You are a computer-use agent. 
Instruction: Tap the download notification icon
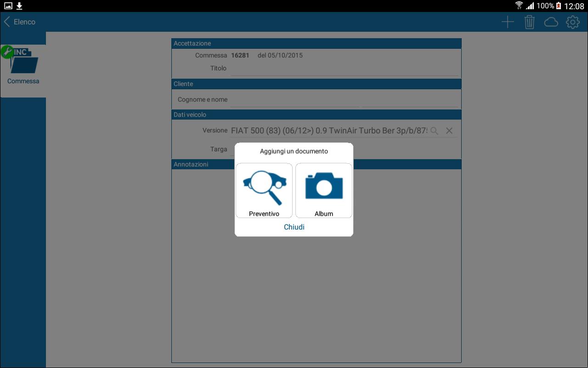(19, 6)
